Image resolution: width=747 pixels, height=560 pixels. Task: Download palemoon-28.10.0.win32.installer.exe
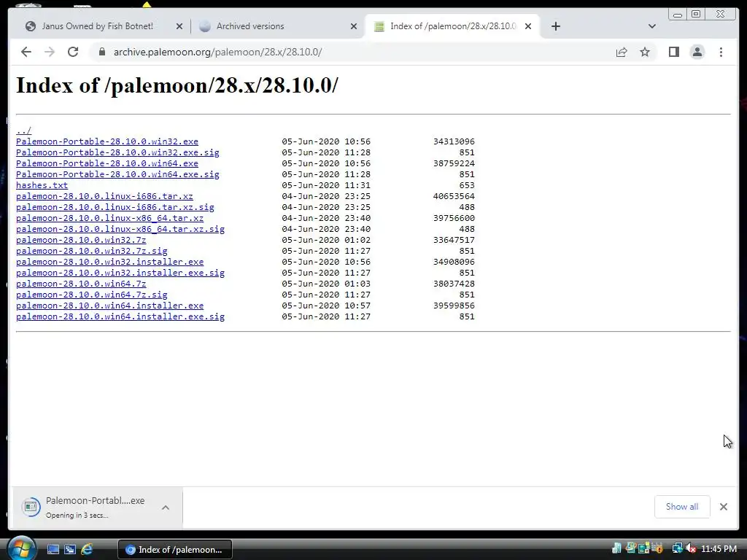point(109,262)
